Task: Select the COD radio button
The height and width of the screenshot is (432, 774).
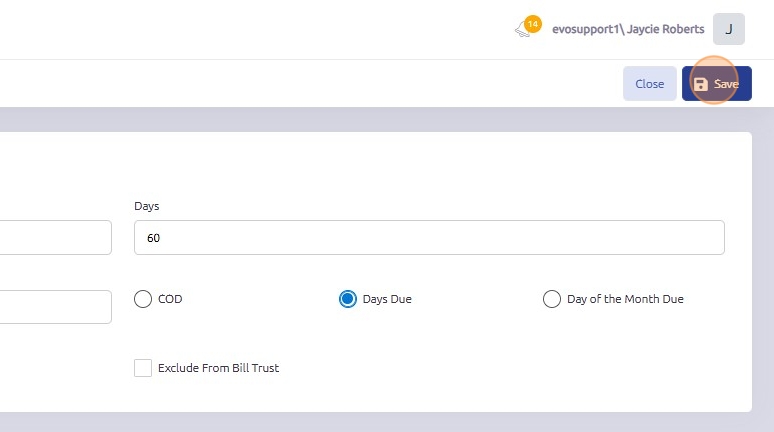Action: (x=143, y=299)
